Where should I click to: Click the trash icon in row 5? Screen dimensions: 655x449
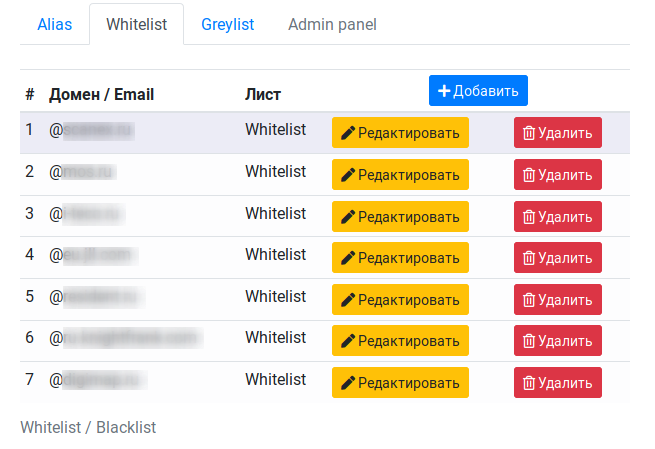(529, 299)
